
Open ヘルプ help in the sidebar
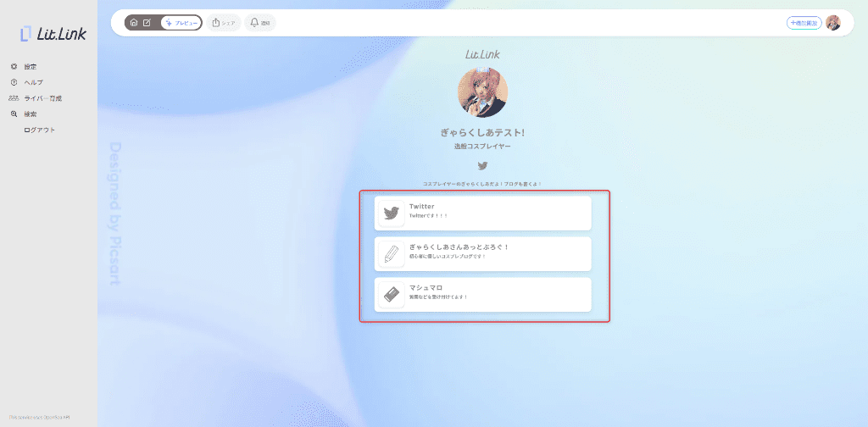click(x=33, y=82)
